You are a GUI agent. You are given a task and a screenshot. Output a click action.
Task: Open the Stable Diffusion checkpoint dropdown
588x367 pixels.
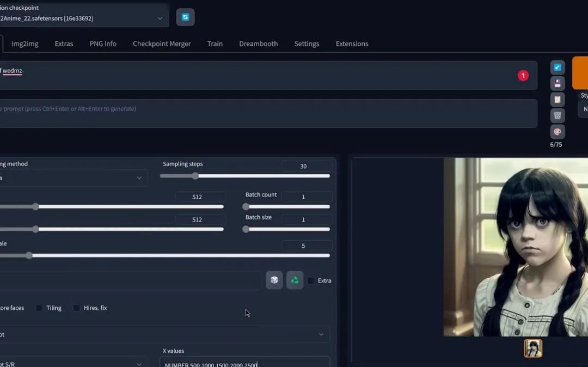[82, 18]
